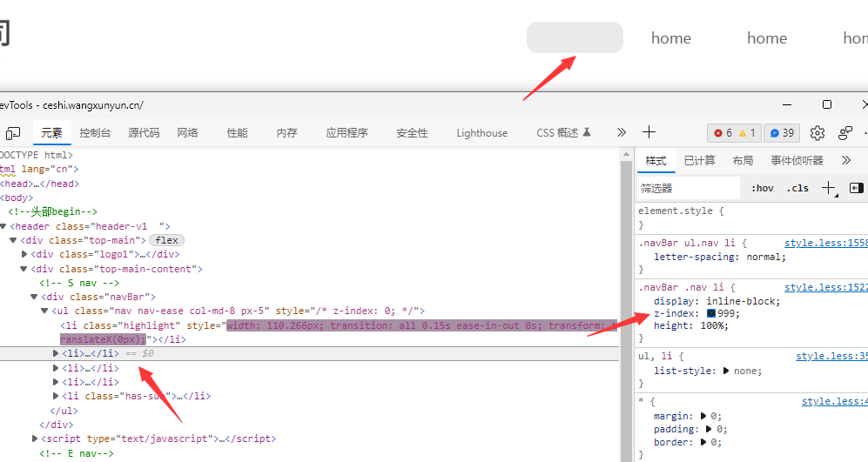Click the first home nav link
Viewport: 868px width, 462px height.
click(x=671, y=37)
